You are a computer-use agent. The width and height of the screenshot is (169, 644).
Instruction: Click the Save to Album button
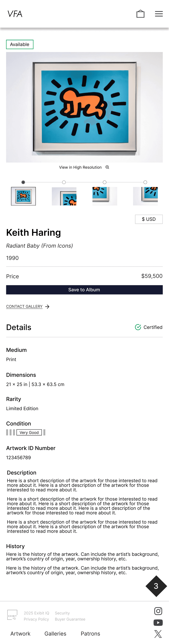(84, 290)
